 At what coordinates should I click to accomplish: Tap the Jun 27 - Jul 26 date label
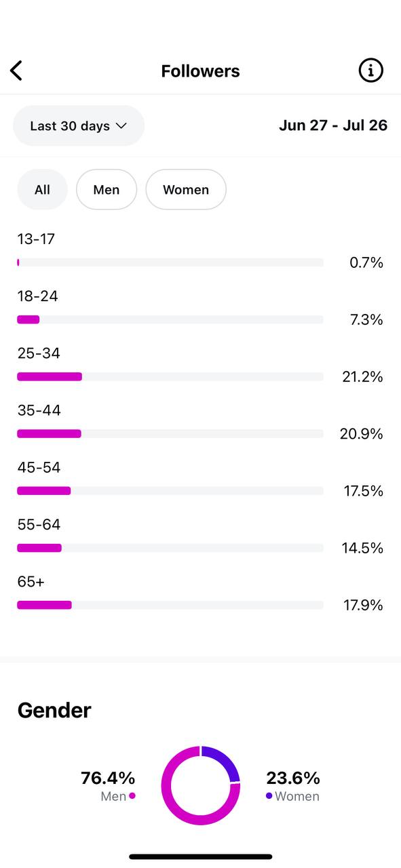pyautogui.click(x=333, y=125)
